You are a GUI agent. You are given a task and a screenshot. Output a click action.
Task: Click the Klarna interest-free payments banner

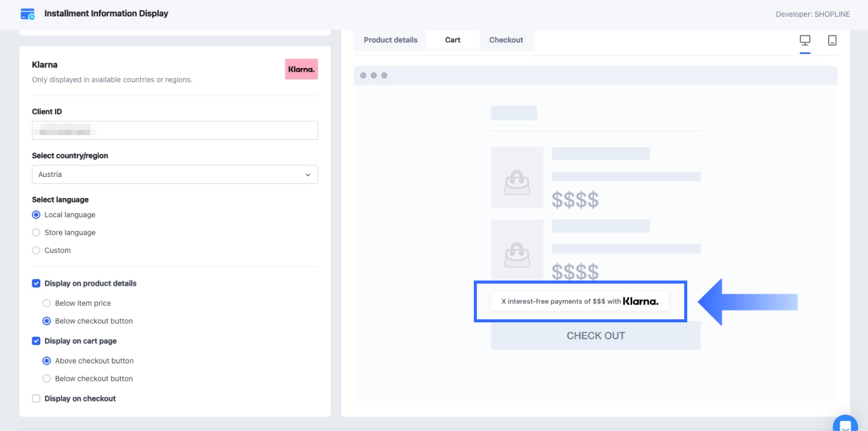coord(580,301)
